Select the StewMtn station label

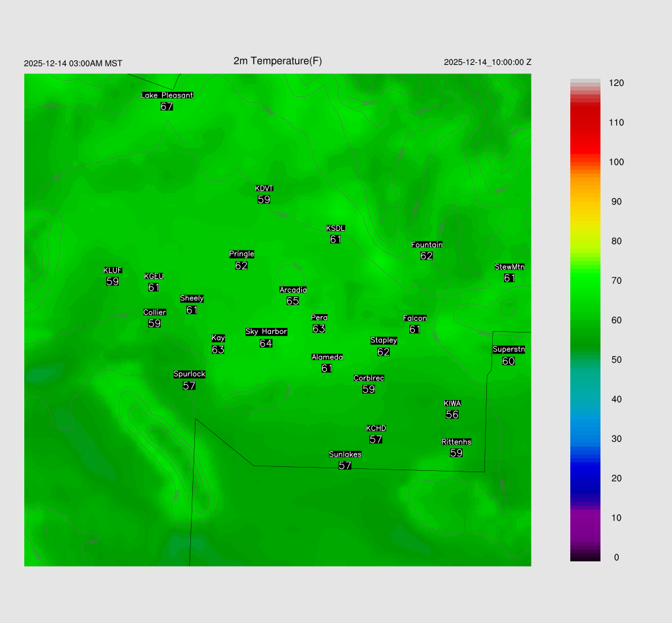click(509, 267)
